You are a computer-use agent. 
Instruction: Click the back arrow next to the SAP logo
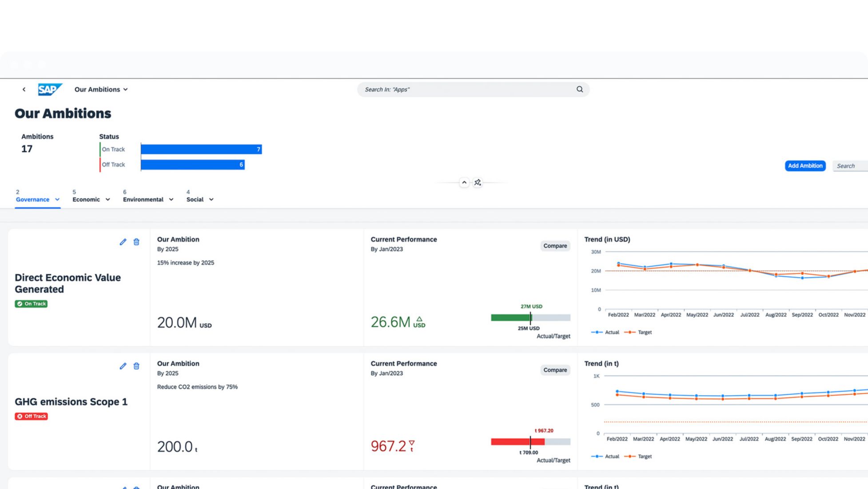[24, 89]
